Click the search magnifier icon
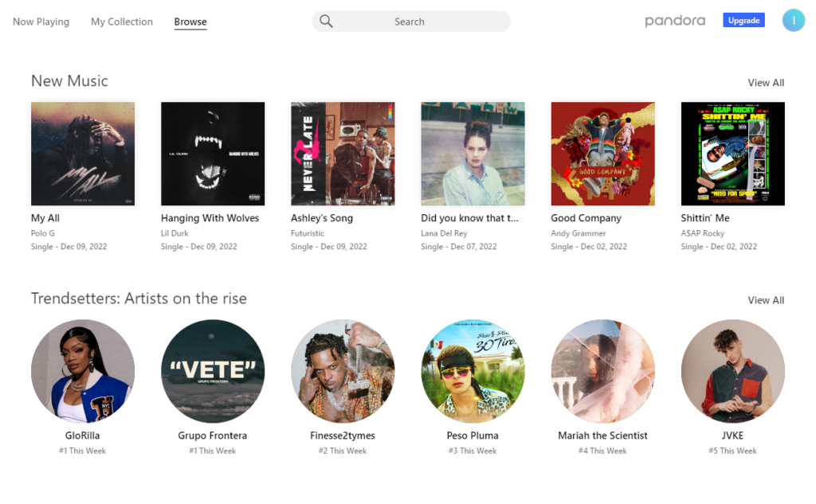The image size is (816, 504). click(326, 21)
